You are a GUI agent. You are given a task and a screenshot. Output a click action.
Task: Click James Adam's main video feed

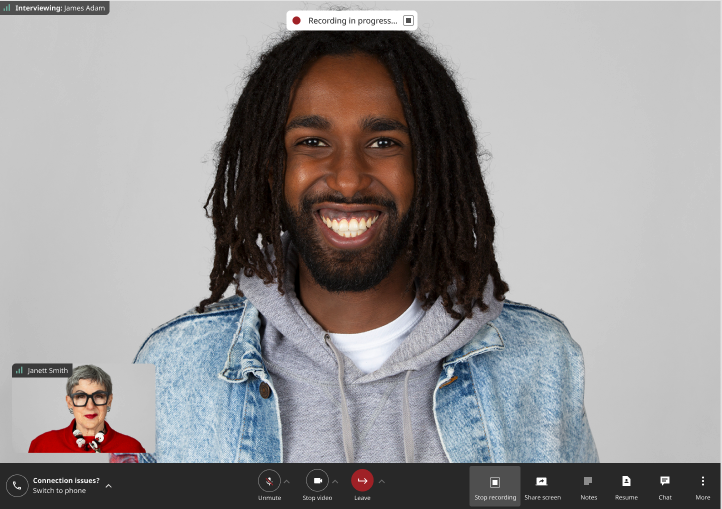coord(361,231)
